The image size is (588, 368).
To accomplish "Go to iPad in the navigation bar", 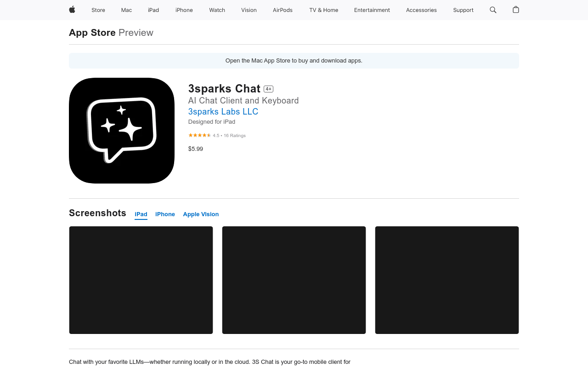I will click(153, 10).
